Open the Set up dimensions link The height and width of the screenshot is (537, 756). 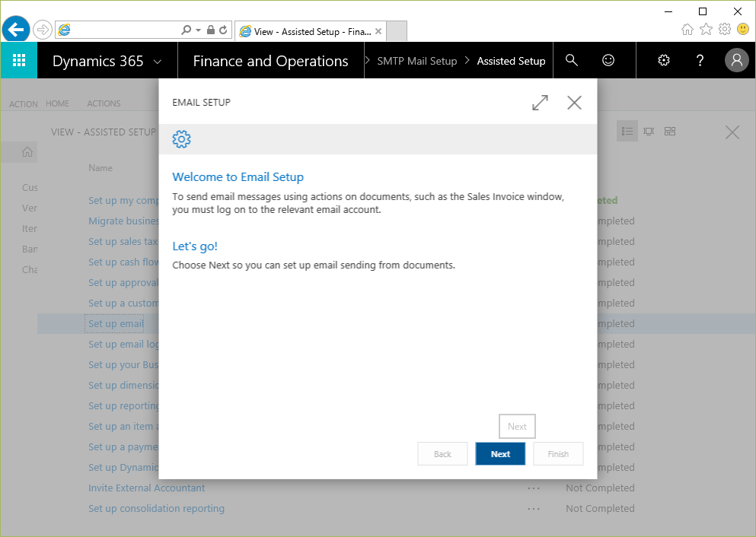[x=123, y=386]
